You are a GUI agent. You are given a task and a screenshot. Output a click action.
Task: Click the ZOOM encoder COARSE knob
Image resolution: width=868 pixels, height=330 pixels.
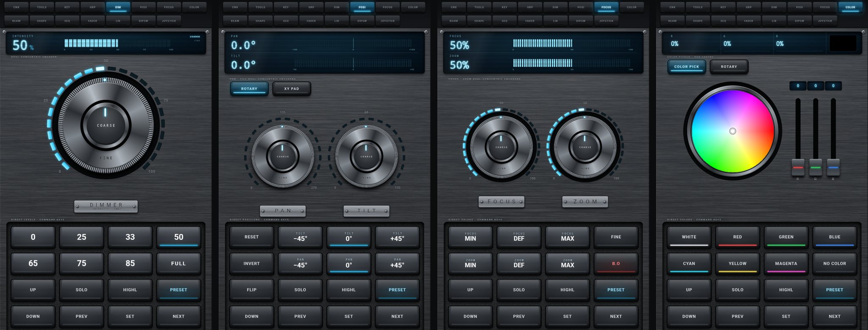[x=585, y=147]
